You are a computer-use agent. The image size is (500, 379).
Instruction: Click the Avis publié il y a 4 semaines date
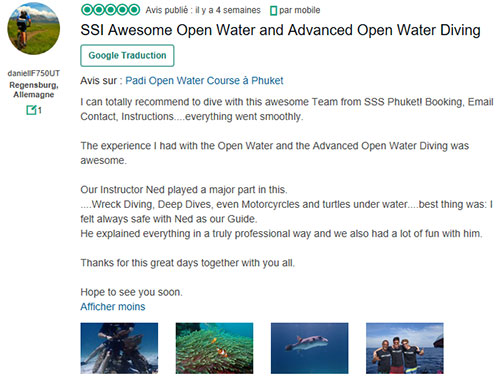[x=203, y=10]
